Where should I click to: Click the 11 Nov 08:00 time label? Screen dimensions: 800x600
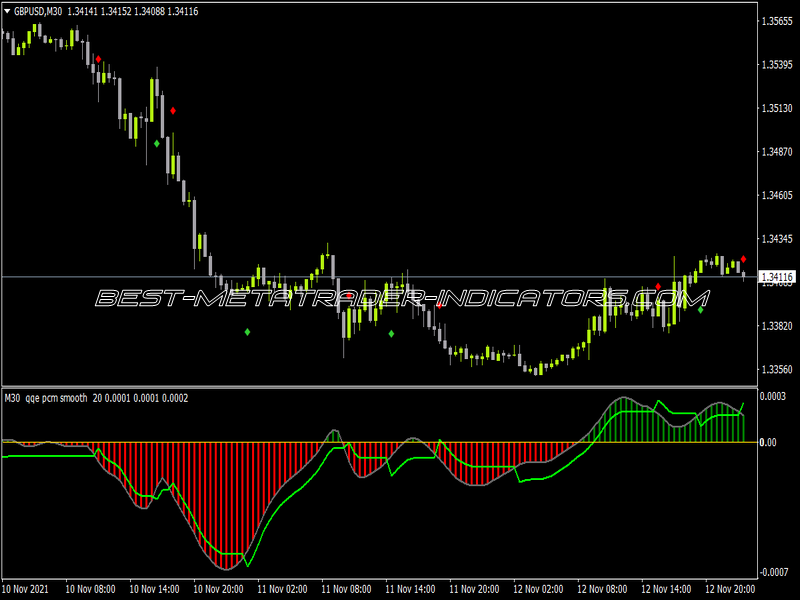346,589
